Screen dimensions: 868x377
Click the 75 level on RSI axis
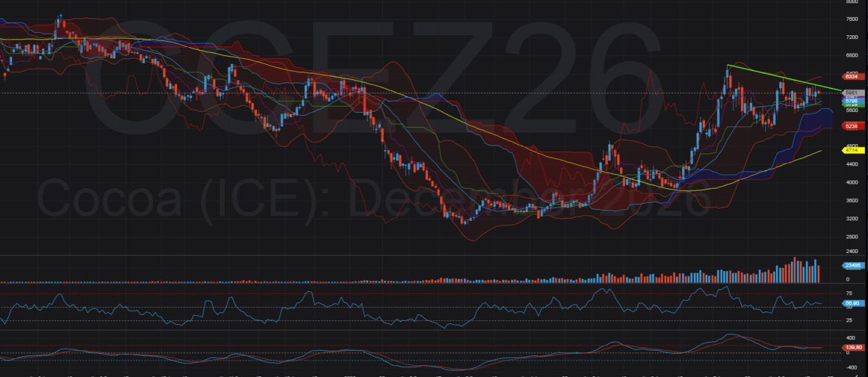[x=849, y=294]
